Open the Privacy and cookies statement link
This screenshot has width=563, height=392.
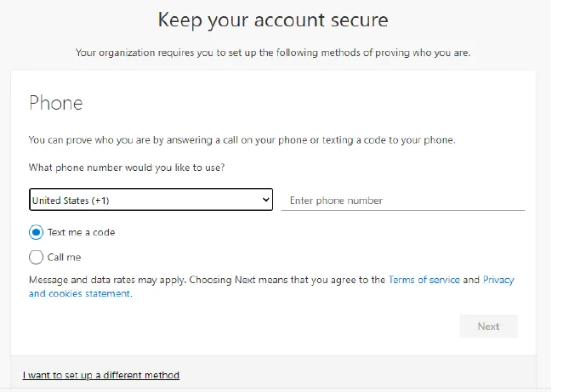pos(79,293)
